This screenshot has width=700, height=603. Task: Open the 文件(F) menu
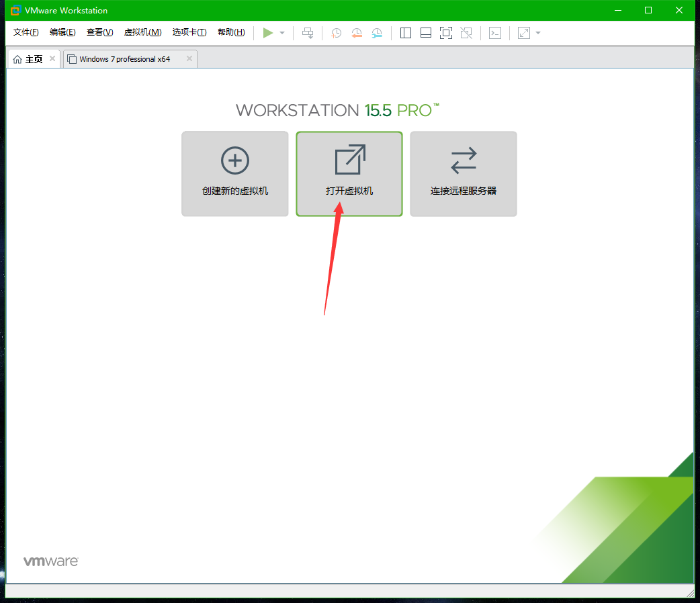pyautogui.click(x=26, y=32)
